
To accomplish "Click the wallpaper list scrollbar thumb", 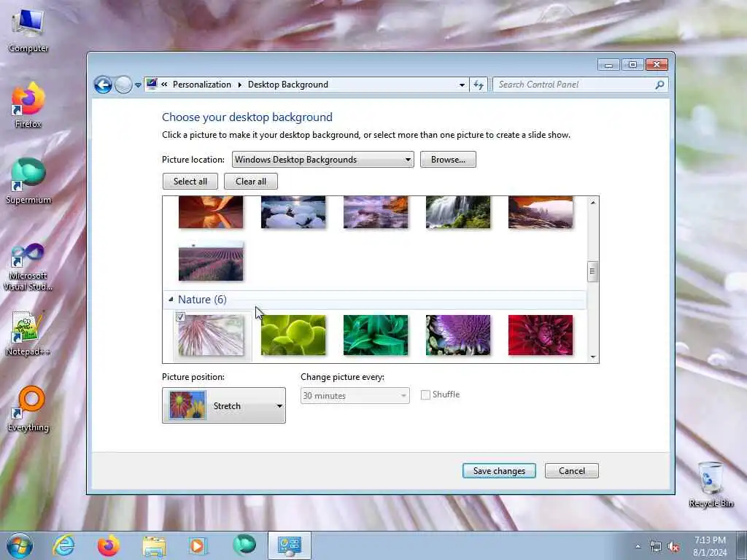I will coord(592,272).
